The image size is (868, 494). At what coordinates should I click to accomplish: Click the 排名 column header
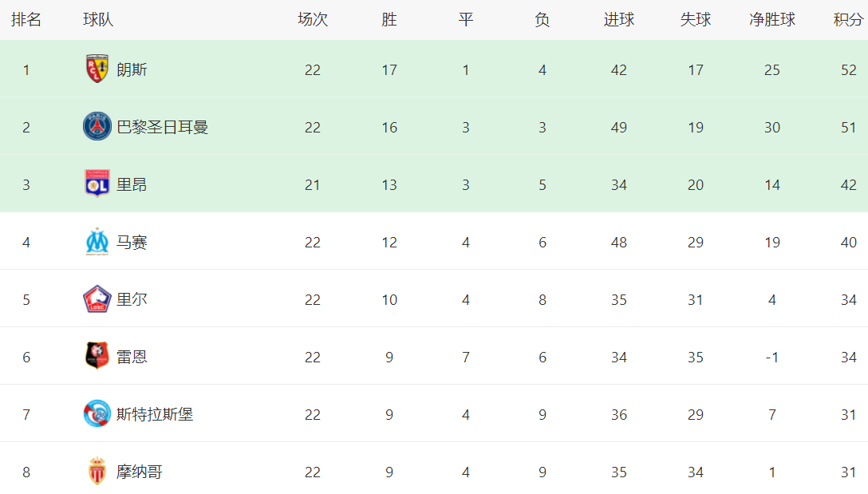pyautogui.click(x=26, y=20)
